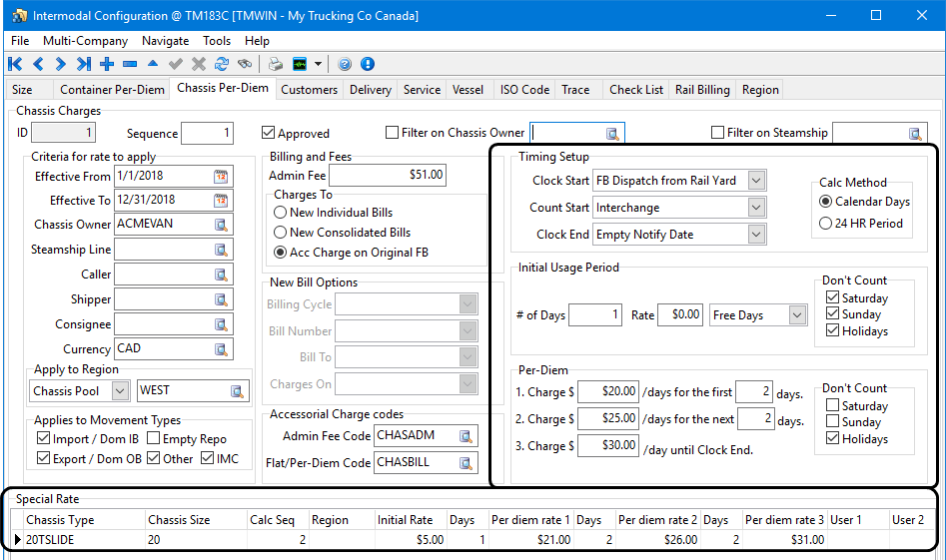Open the Effective From calendar picker
Screen dimensions: 946x560
(221, 177)
